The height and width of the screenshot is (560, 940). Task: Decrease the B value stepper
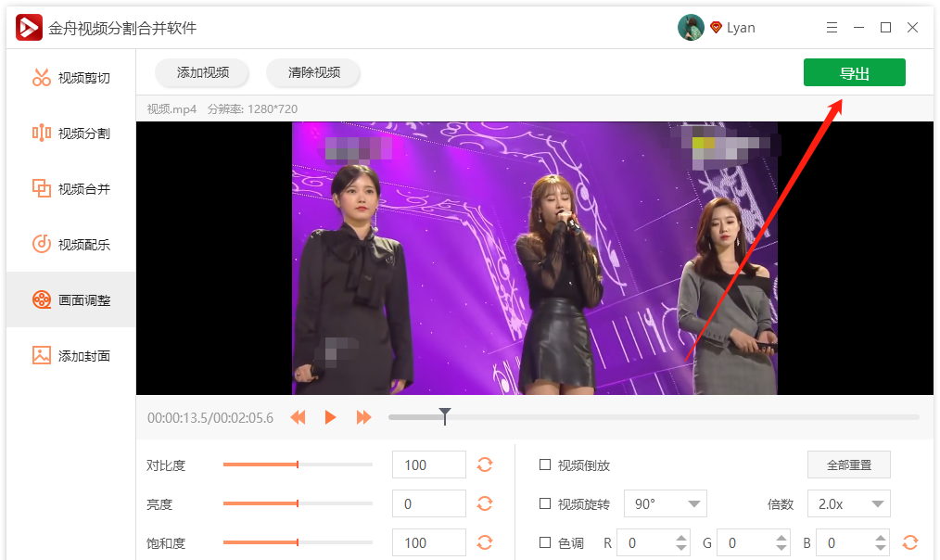click(880, 547)
